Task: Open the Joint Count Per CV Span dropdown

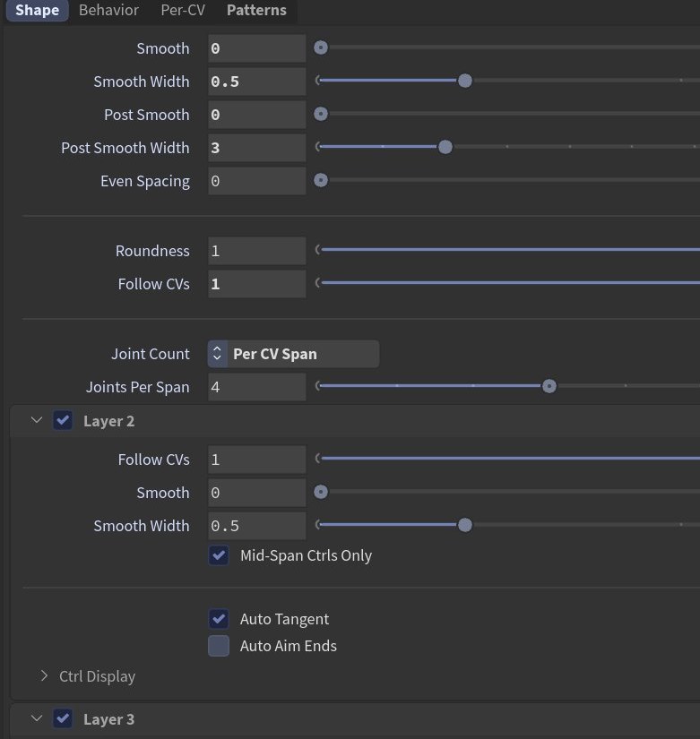Action: point(293,354)
